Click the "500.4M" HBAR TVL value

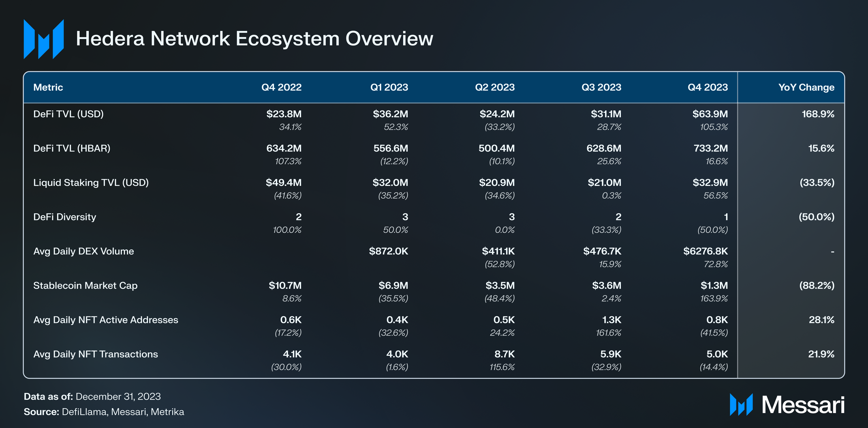point(497,148)
